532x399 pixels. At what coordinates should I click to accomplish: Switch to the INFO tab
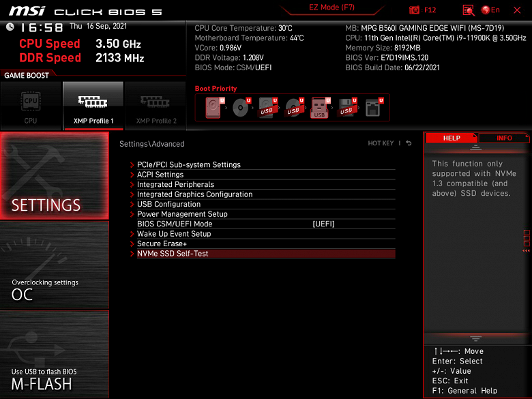(x=504, y=138)
